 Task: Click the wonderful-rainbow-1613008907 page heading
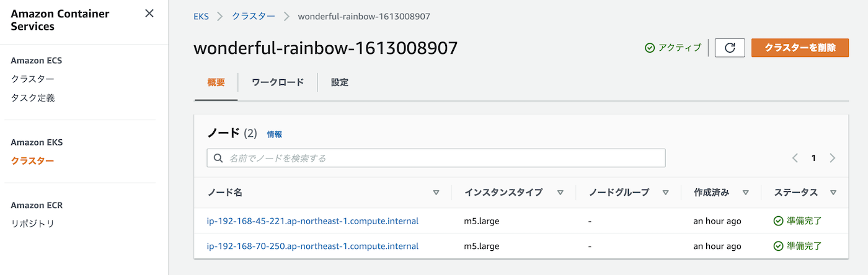click(x=326, y=48)
